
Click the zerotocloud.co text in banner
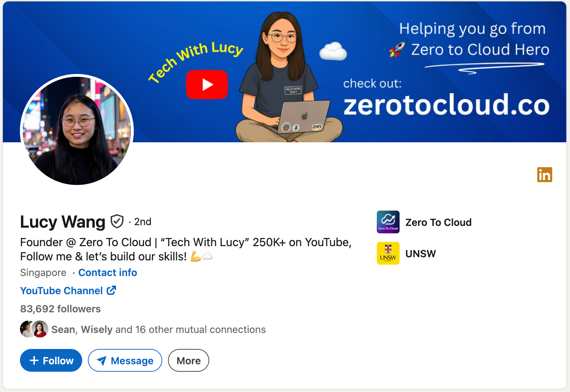point(447,105)
